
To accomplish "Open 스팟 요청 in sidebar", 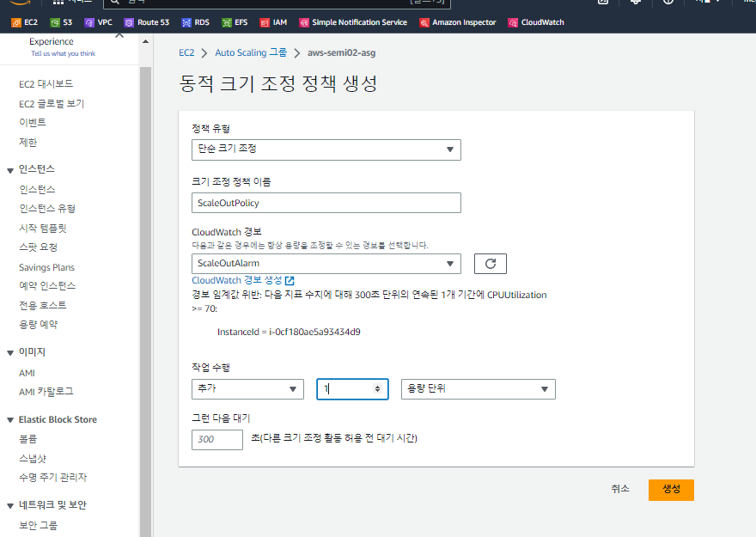I will coord(38,247).
